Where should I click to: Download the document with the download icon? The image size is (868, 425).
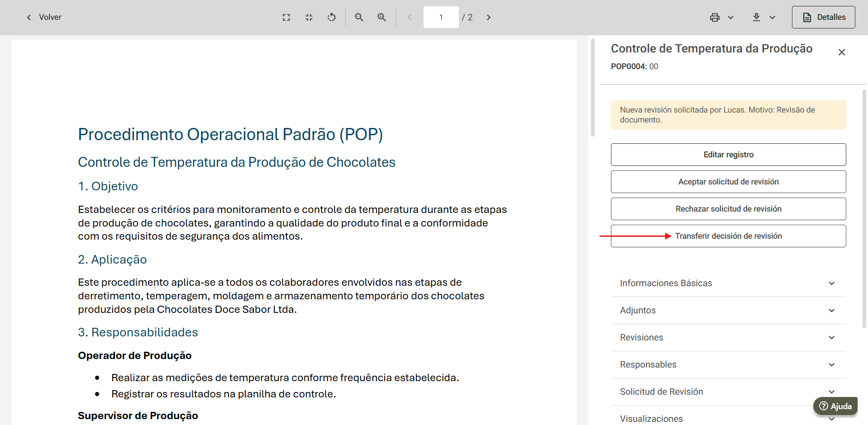coord(756,17)
